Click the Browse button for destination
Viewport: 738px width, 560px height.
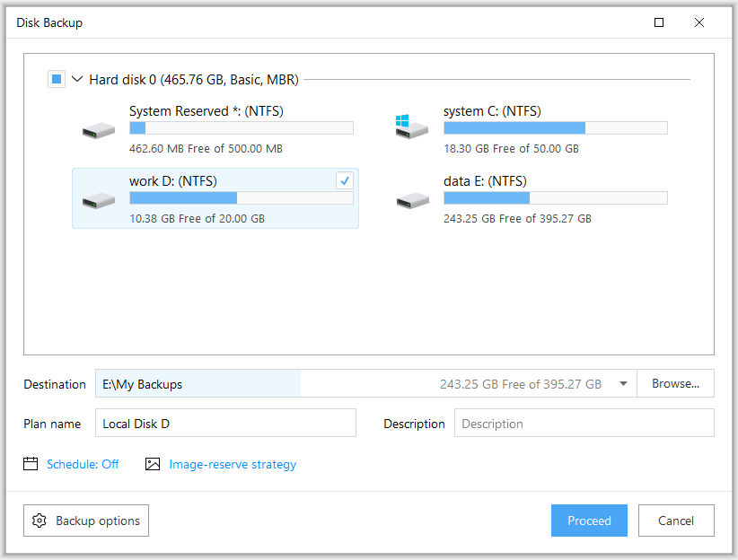675,383
